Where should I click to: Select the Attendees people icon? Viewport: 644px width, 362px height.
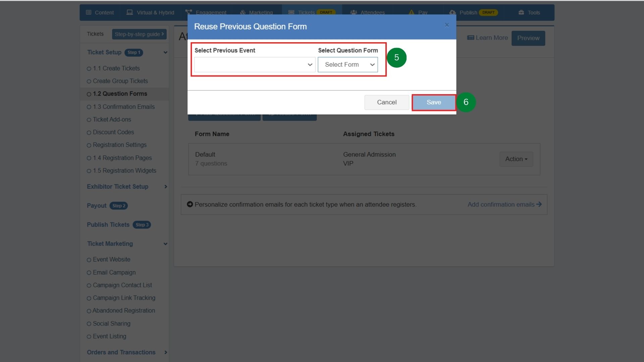click(353, 12)
